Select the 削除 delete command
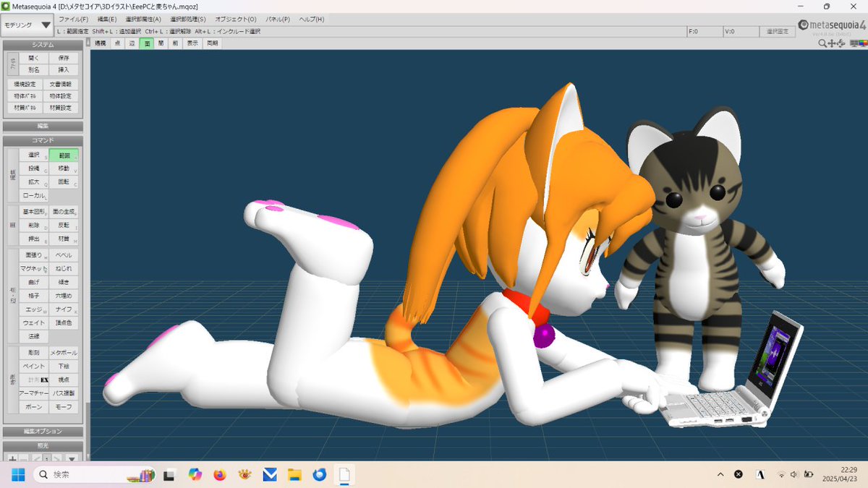Viewport: 868px width, 488px height. (x=33, y=226)
